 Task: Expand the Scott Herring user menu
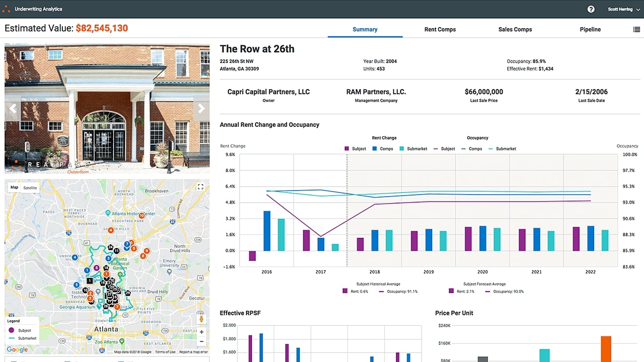tap(624, 9)
